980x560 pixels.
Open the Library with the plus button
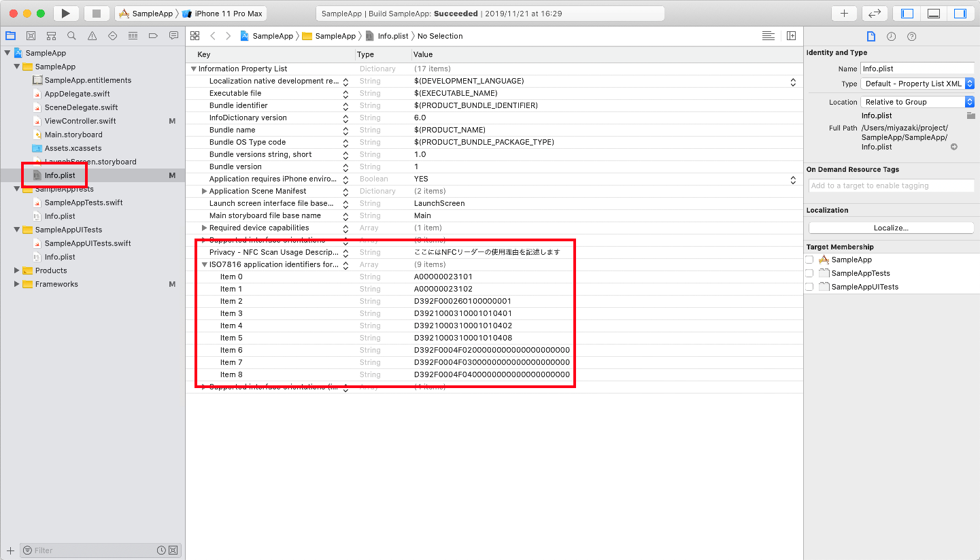point(844,14)
